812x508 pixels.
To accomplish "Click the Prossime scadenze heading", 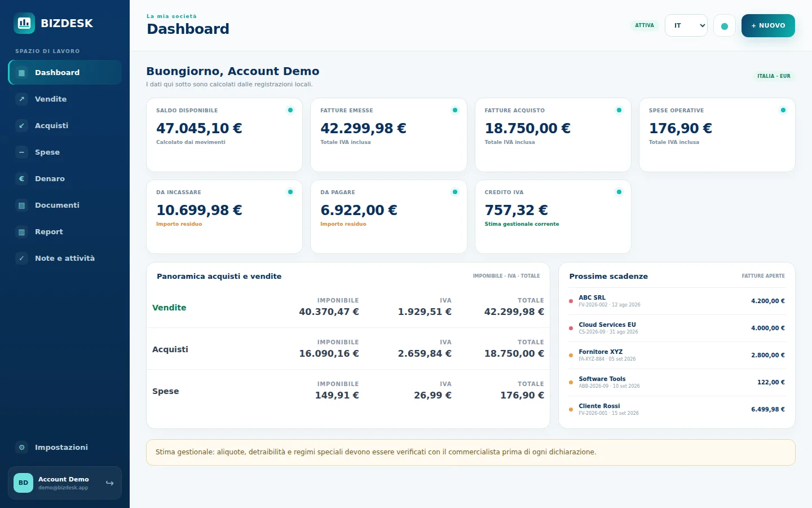I will 608,276.
